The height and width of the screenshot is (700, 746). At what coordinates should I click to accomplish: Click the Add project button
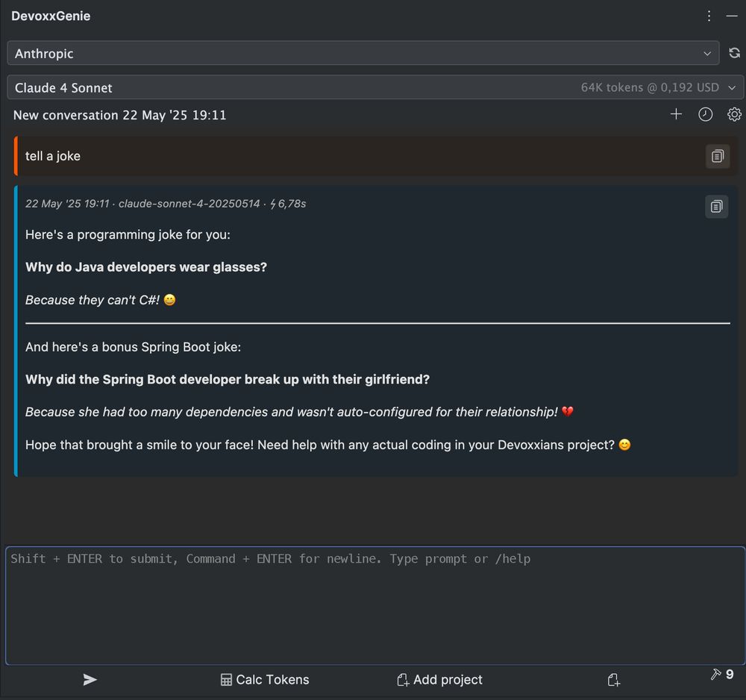tap(439, 680)
